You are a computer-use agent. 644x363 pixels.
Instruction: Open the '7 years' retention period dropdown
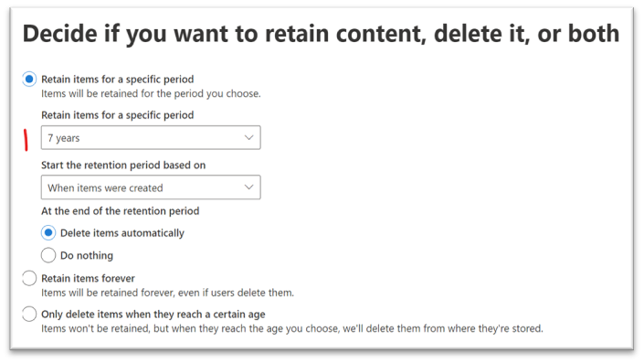click(151, 138)
